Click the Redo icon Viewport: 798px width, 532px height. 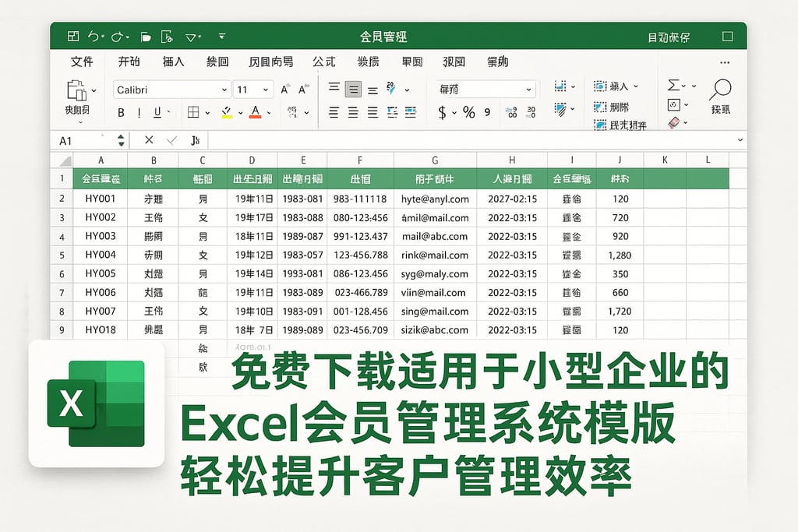click(x=116, y=35)
